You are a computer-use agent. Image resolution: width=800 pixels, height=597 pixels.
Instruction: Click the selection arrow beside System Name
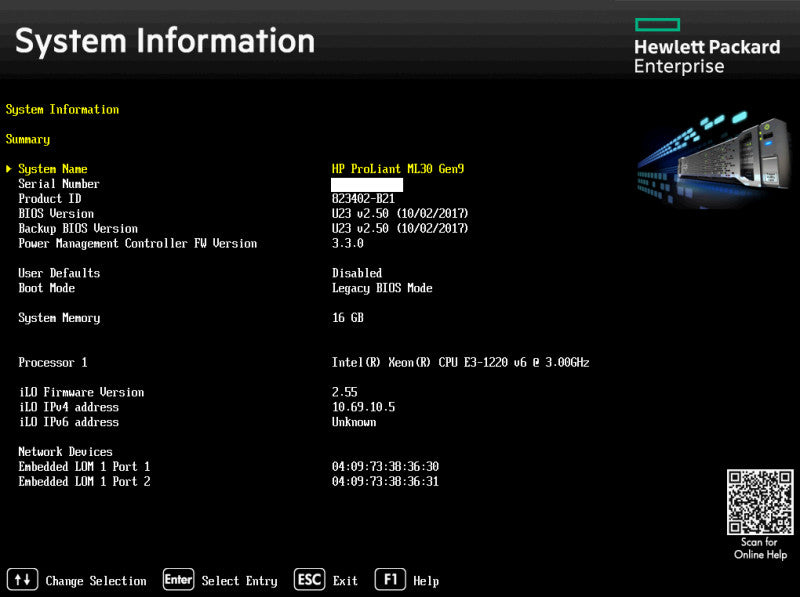9,168
